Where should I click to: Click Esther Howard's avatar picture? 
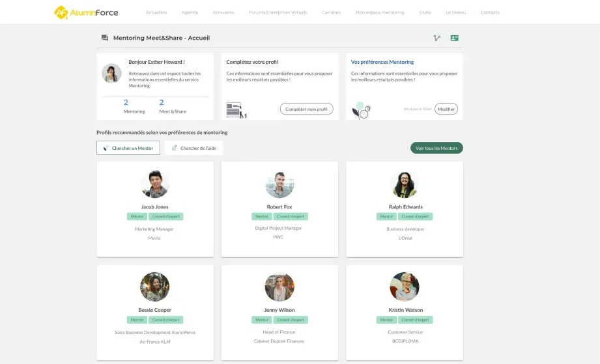tap(111, 73)
